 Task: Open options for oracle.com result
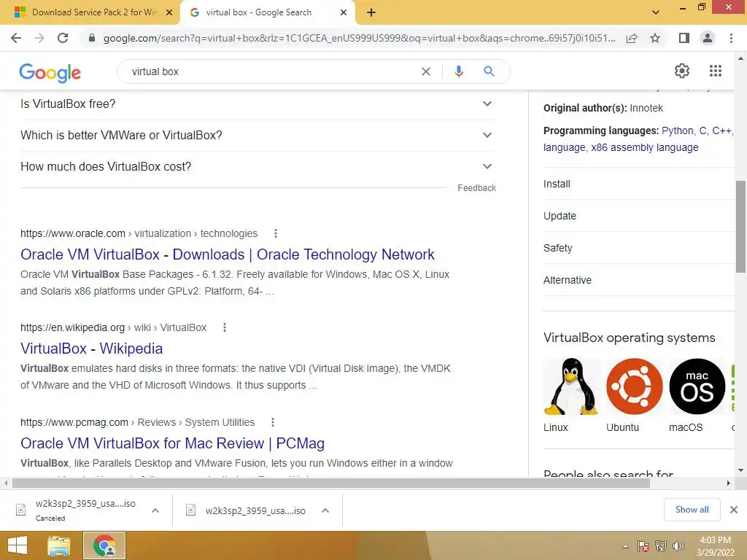(275, 233)
